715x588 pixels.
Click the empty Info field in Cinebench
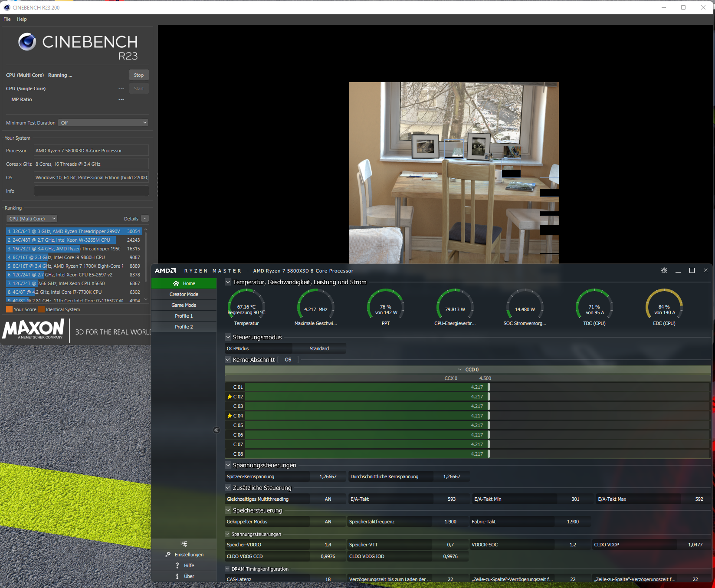click(92, 191)
